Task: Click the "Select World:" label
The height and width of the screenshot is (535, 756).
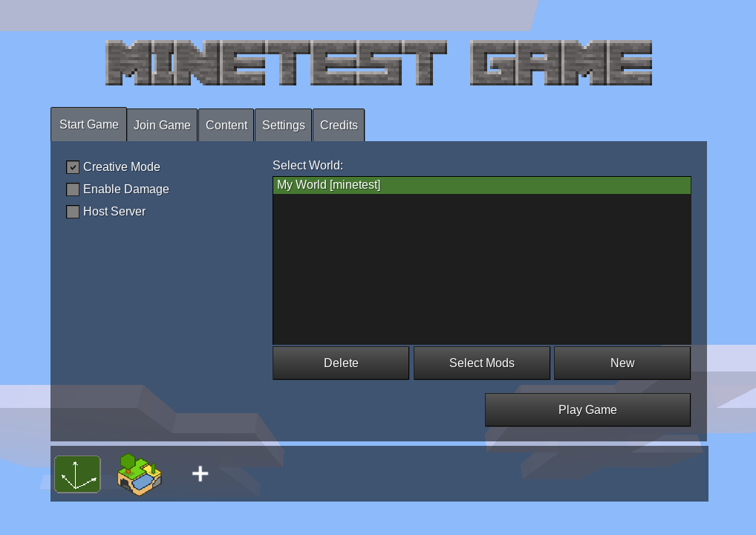Action: 307,165
